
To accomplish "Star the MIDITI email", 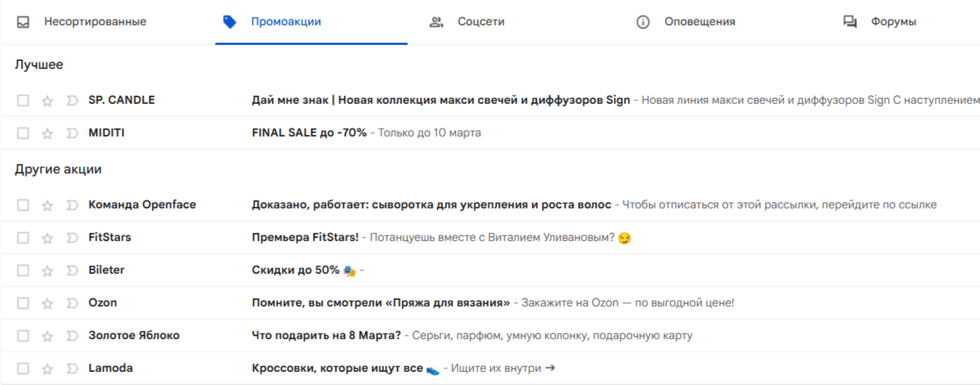I will [47, 134].
